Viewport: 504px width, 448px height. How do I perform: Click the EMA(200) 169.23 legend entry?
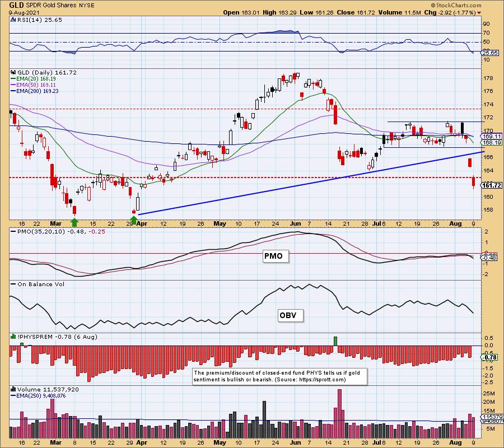coord(35,91)
